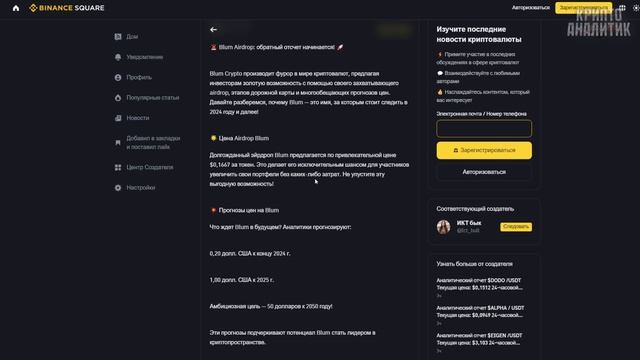Follow the ИКТ бык creator

tap(516, 227)
